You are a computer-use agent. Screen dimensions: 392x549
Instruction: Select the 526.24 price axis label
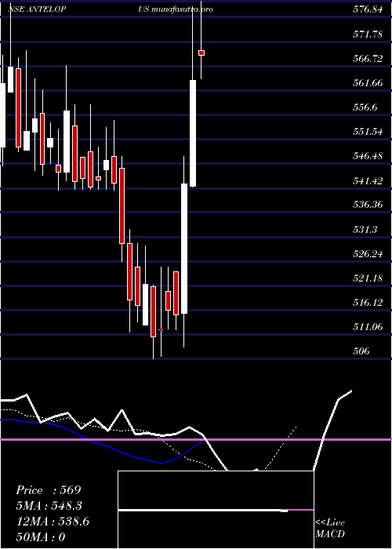point(368,253)
